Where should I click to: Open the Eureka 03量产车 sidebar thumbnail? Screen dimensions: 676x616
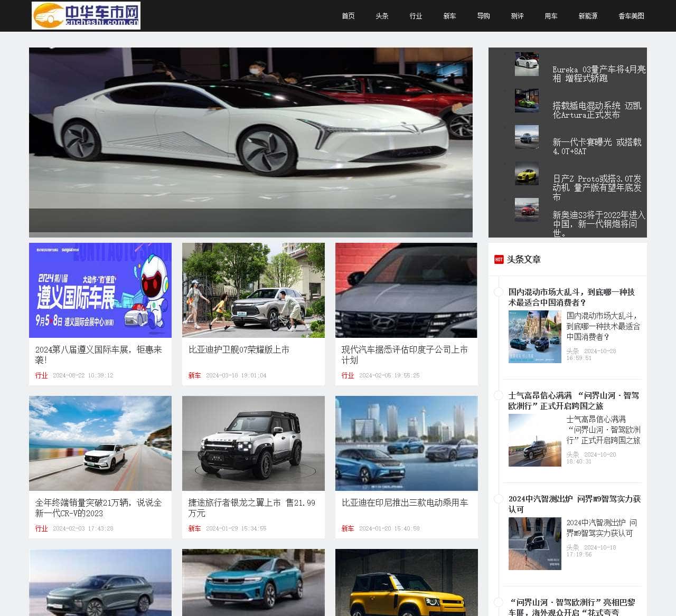click(527, 64)
